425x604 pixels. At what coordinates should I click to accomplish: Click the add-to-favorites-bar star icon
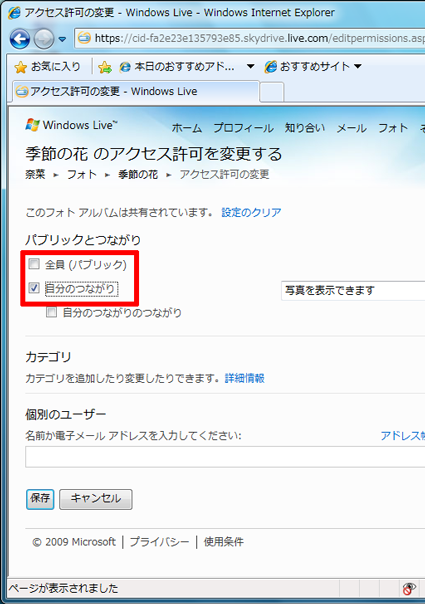[x=104, y=67]
